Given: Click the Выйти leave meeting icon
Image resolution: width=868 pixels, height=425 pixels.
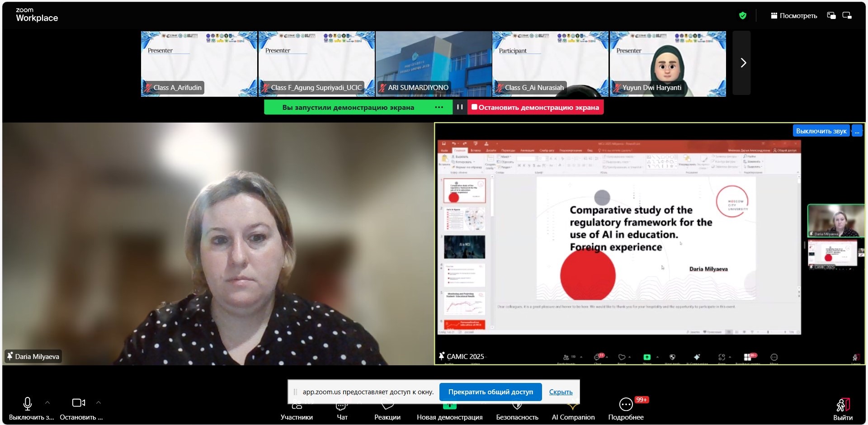Looking at the screenshot, I should point(843,405).
